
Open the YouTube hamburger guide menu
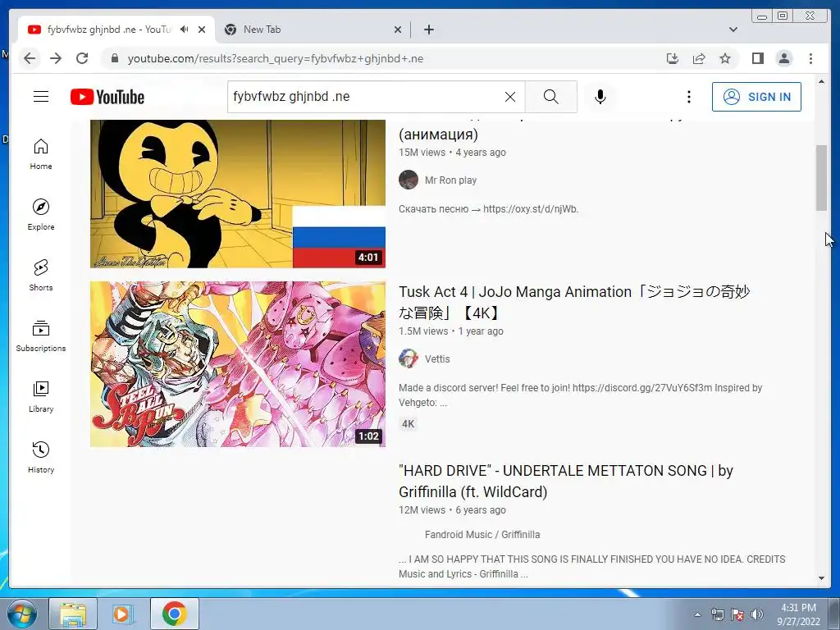pyautogui.click(x=41, y=97)
